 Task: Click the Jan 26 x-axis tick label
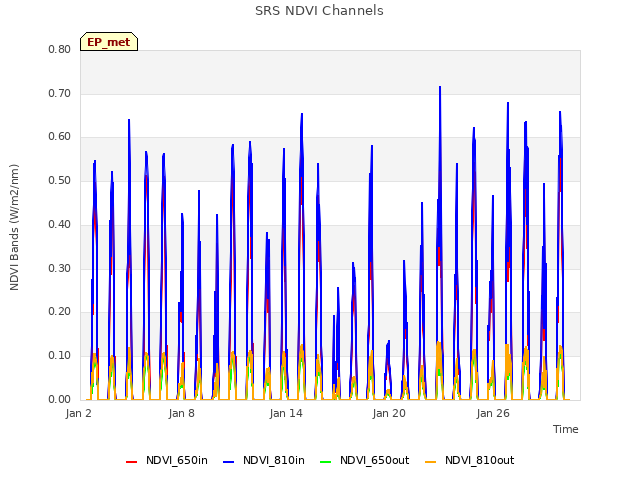493,413
